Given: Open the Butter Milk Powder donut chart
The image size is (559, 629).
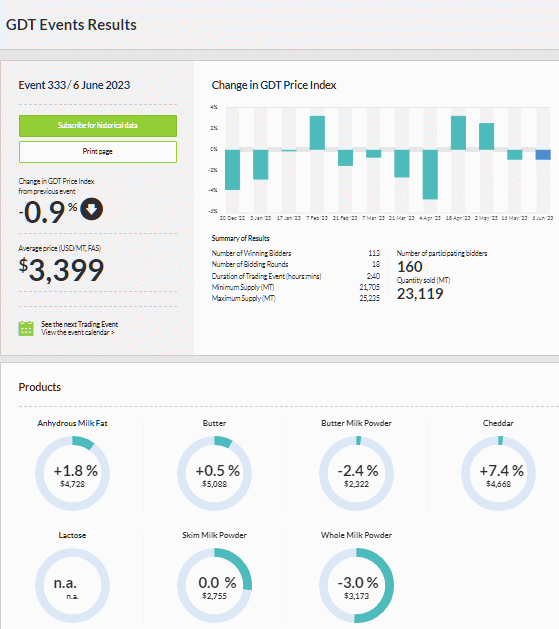Looking at the screenshot, I should (356, 473).
